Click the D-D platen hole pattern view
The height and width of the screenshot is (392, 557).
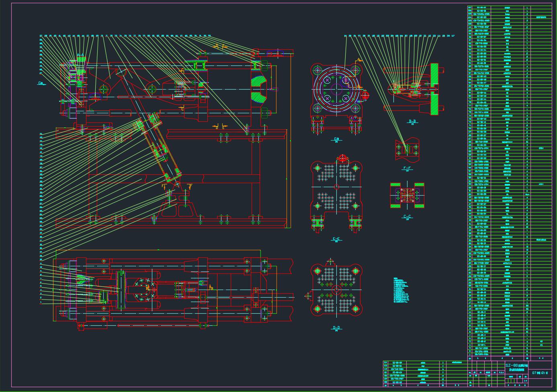336,290
